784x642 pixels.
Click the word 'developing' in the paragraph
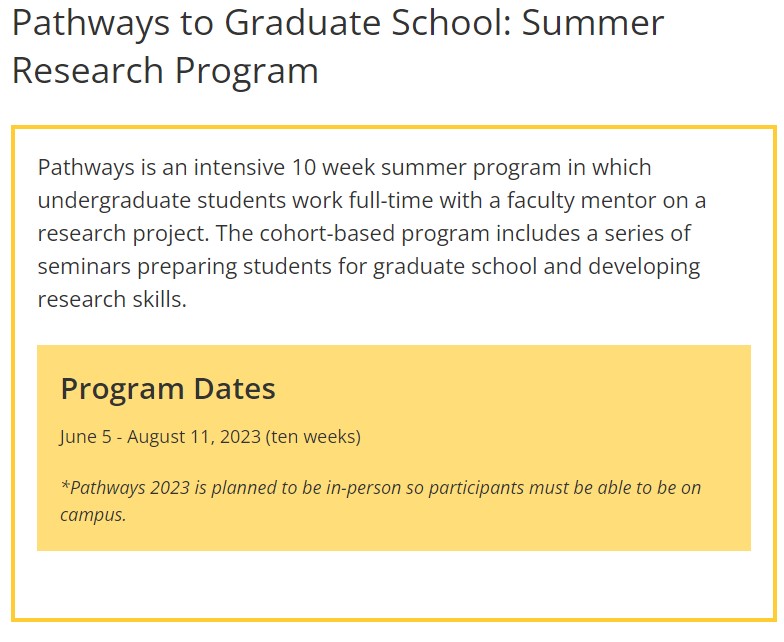click(644, 266)
